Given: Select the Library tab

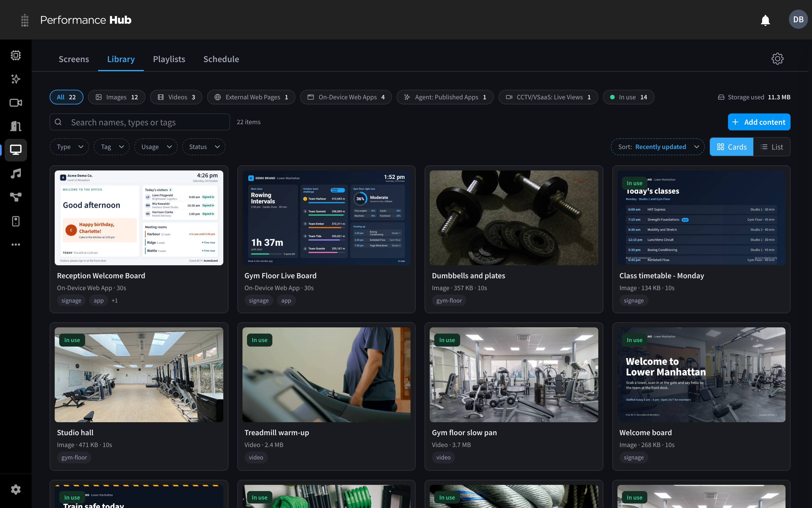Looking at the screenshot, I should click(x=121, y=59).
